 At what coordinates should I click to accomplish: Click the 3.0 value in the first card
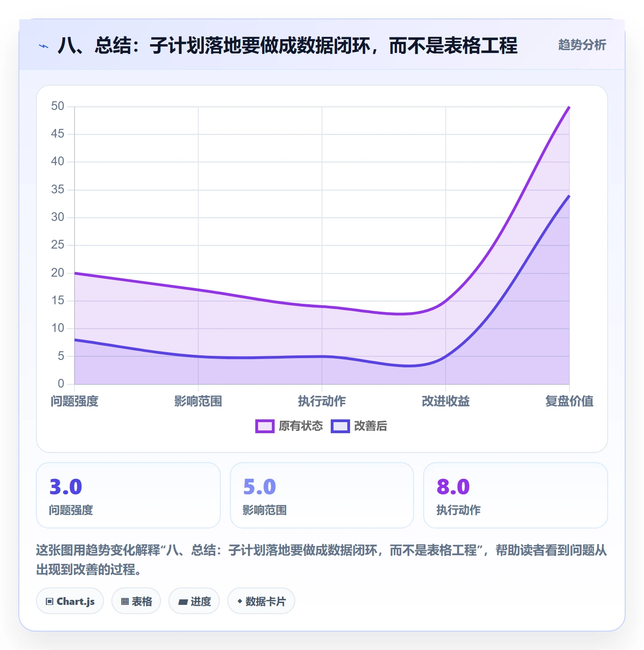(66, 487)
